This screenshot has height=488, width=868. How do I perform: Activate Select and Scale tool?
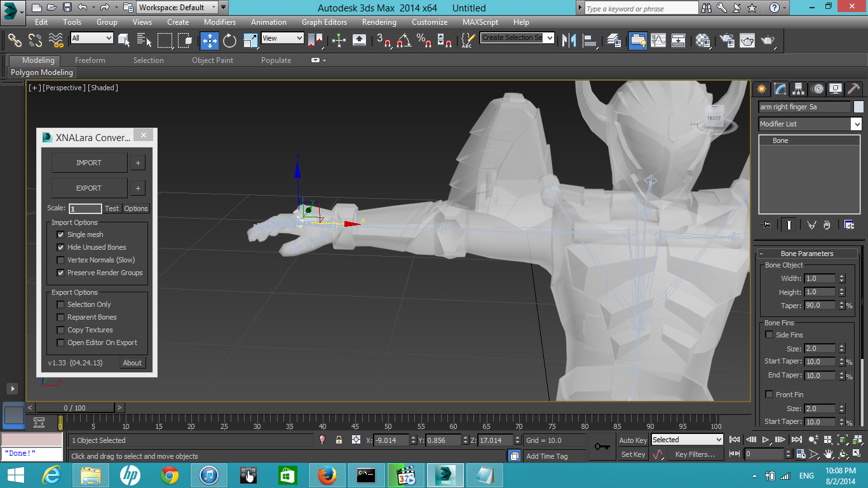[250, 40]
